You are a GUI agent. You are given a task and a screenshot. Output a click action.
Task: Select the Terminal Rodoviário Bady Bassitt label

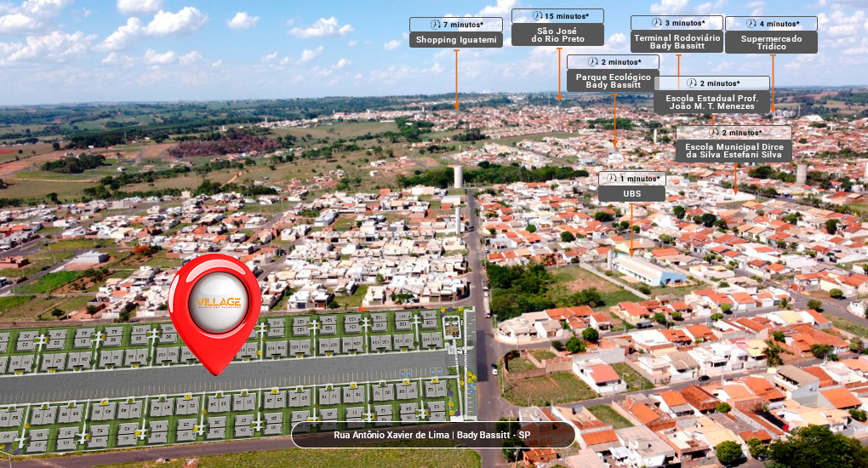(677, 42)
